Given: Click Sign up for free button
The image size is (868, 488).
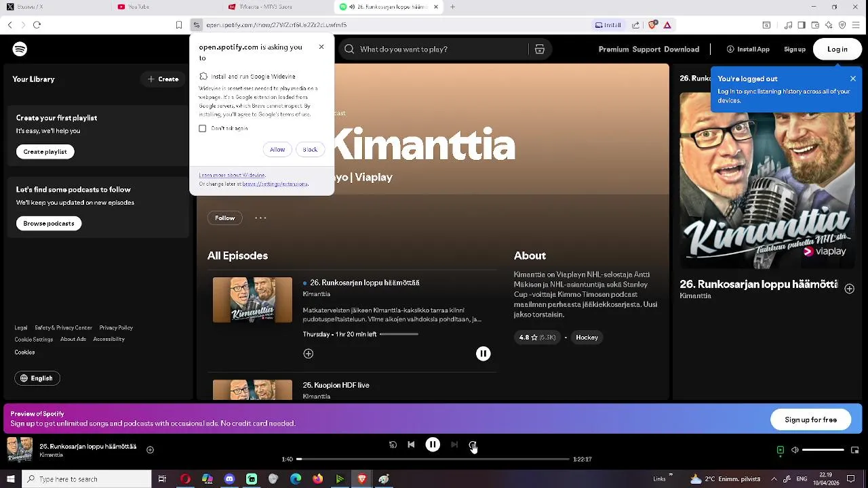Looking at the screenshot, I should [x=810, y=420].
